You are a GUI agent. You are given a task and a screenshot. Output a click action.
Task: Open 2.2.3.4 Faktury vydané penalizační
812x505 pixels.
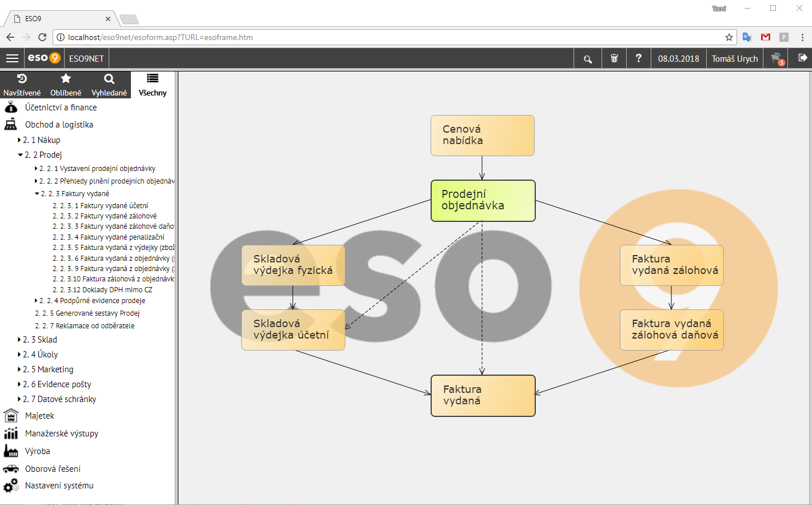tap(108, 237)
